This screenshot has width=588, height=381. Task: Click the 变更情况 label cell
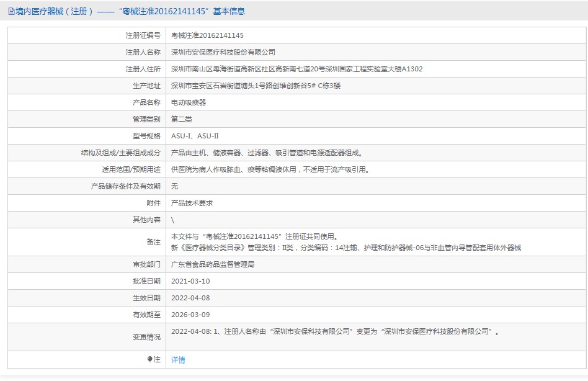point(87,337)
